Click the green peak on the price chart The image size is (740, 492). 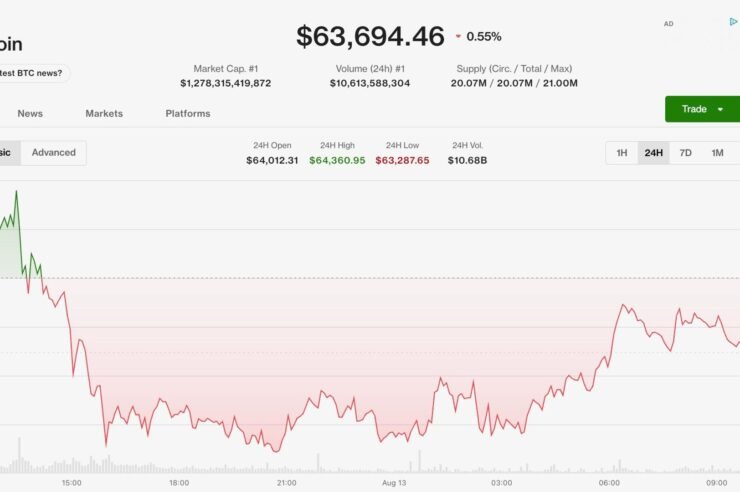17,192
